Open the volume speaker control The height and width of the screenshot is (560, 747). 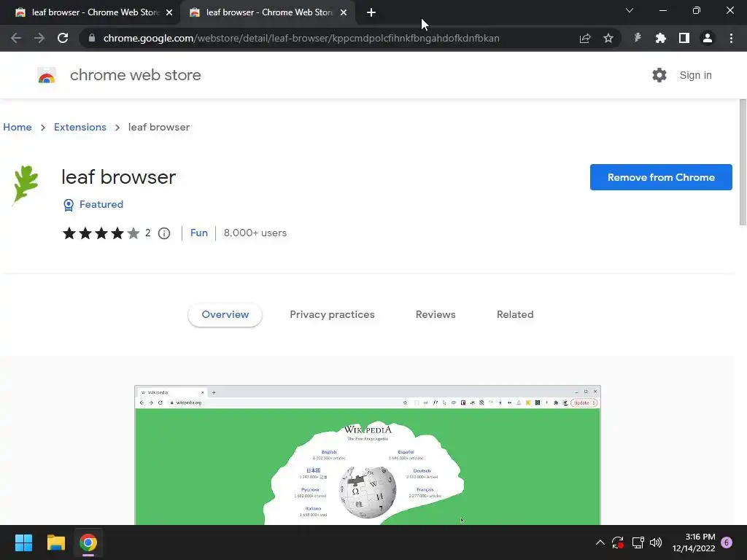(656, 542)
